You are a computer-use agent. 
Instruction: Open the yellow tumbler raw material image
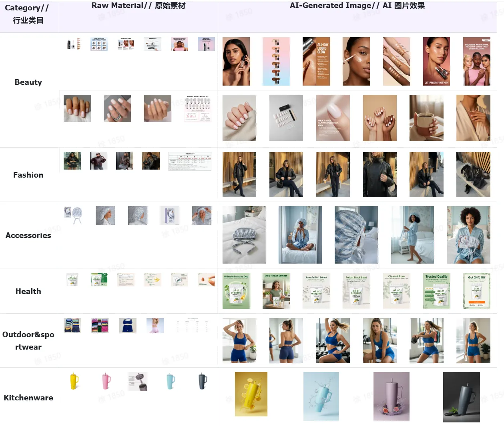pyautogui.click(x=74, y=381)
